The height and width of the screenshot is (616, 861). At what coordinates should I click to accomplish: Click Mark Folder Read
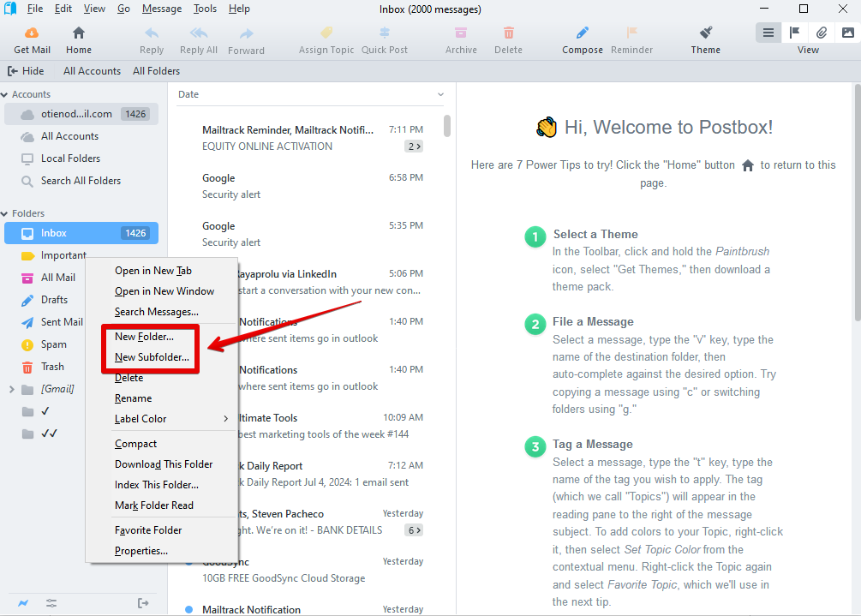point(154,505)
